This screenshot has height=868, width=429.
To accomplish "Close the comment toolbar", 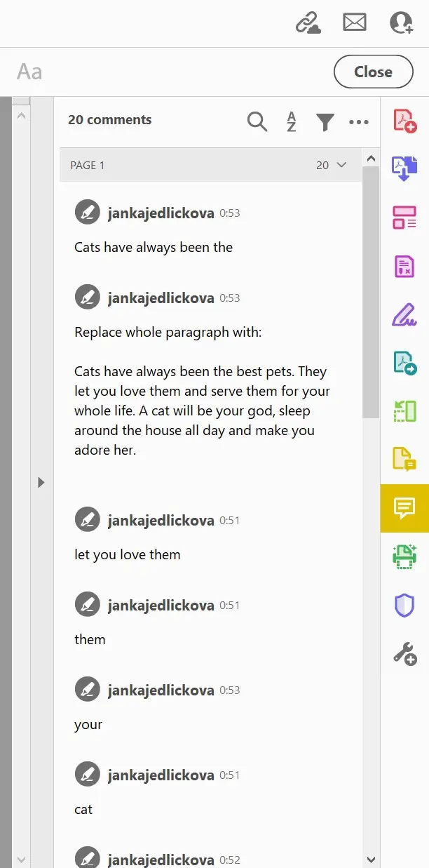I will click(x=373, y=72).
